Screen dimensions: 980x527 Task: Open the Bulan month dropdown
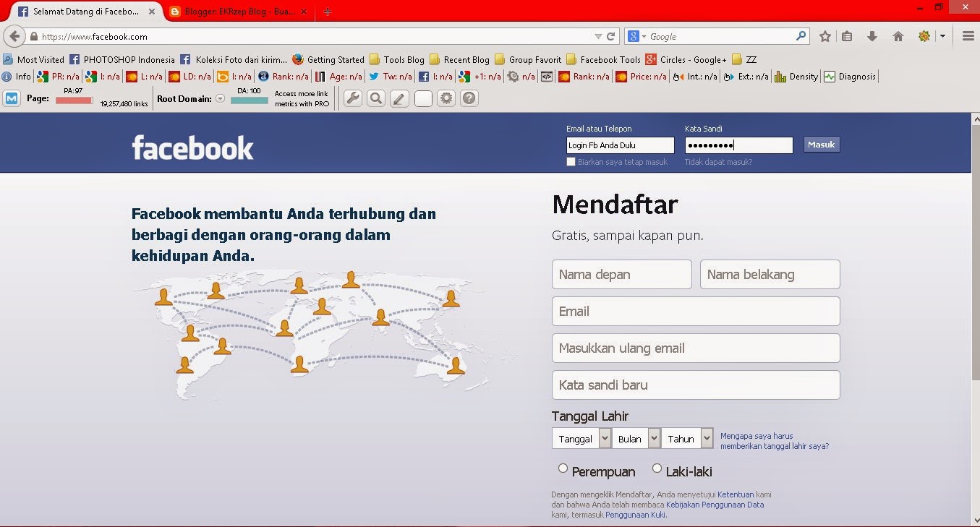(636, 438)
